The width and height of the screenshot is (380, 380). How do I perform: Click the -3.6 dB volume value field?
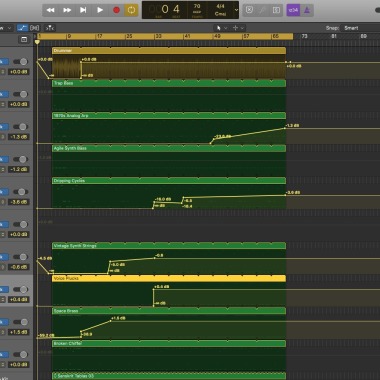point(19,202)
